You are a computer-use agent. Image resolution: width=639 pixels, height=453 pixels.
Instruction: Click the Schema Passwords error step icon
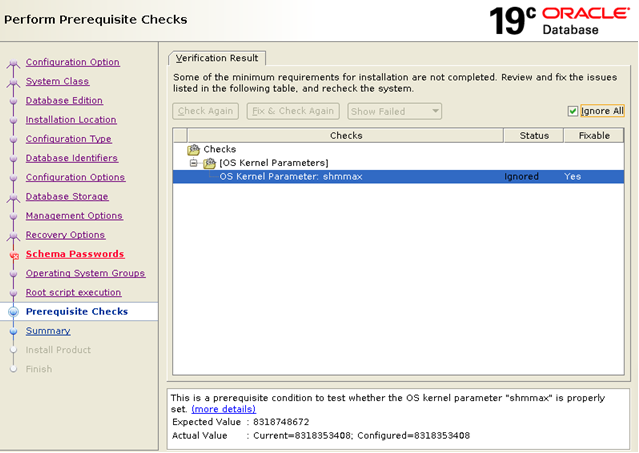point(14,255)
